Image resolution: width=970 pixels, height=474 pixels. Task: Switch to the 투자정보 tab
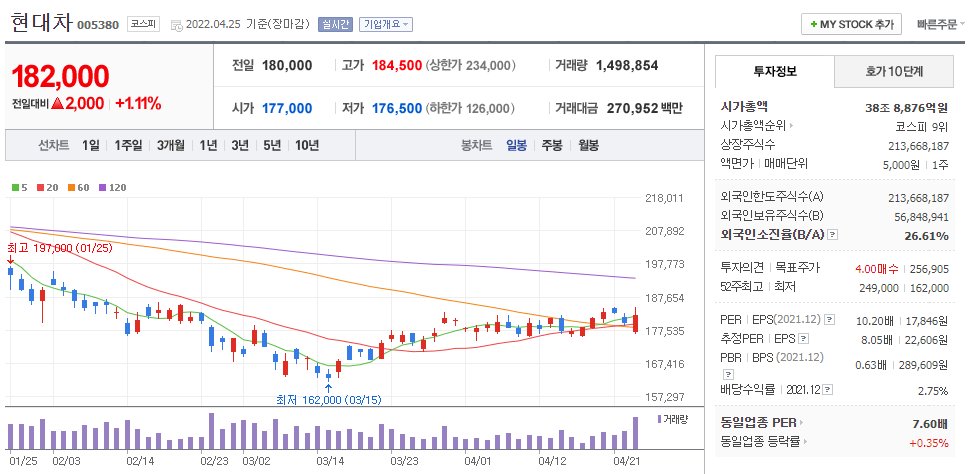775,71
